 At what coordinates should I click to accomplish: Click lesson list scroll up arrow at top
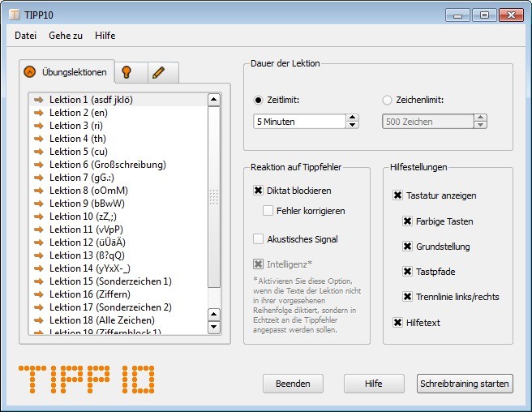pyautogui.click(x=214, y=100)
